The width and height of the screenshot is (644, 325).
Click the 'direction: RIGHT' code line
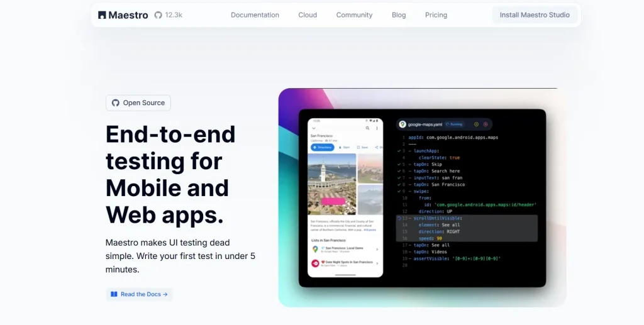(x=439, y=232)
